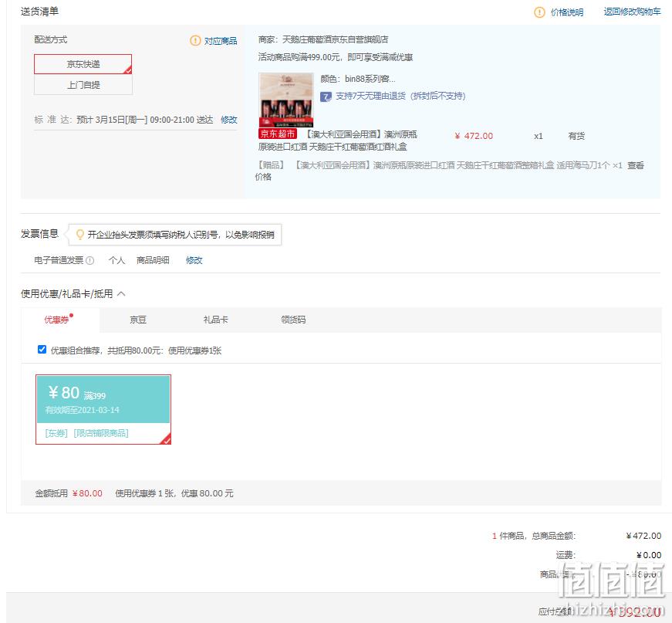The image size is (672, 623).
Task: Click the 总商品金额 ¥472.00 value
Action: [x=643, y=536]
